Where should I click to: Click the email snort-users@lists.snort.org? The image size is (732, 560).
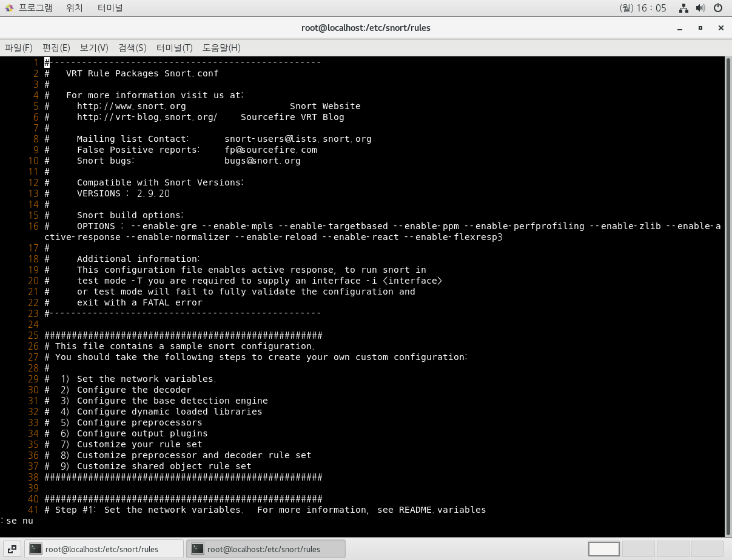pos(298,139)
